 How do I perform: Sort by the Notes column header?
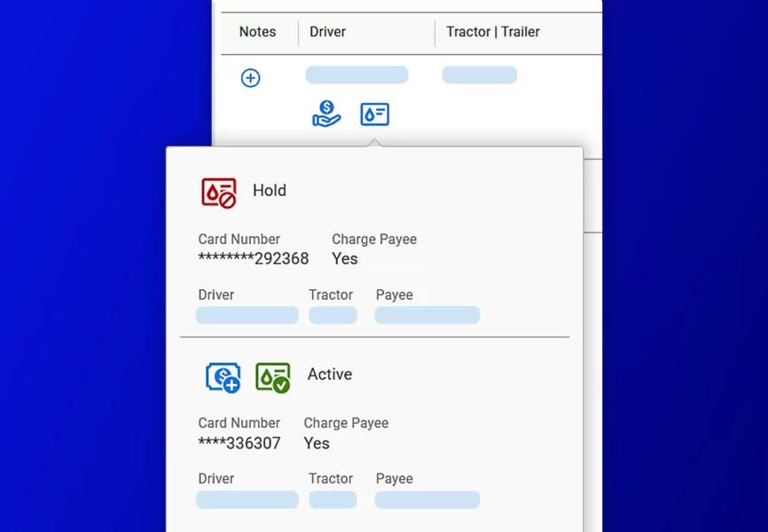coord(258,32)
